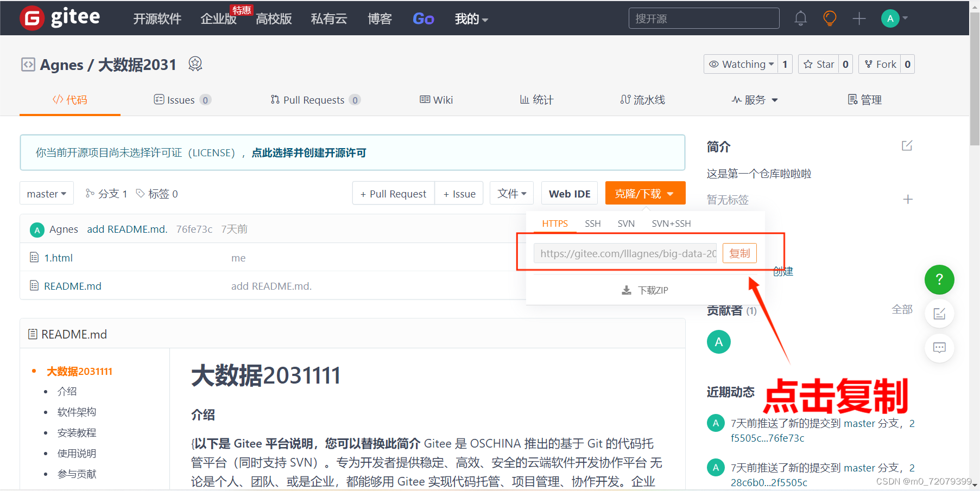The width and height of the screenshot is (980, 491).
Task: Open 高校版 in top navigation
Action: (274, 19)
